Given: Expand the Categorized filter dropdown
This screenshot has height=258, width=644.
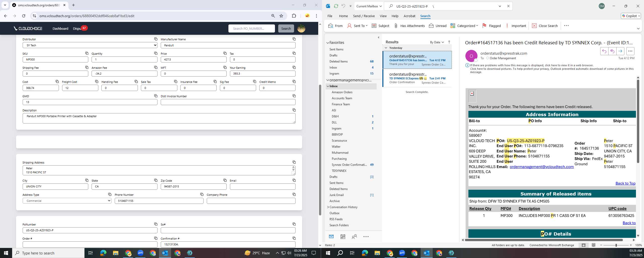Looking at the screenshot, I should 464,26.
